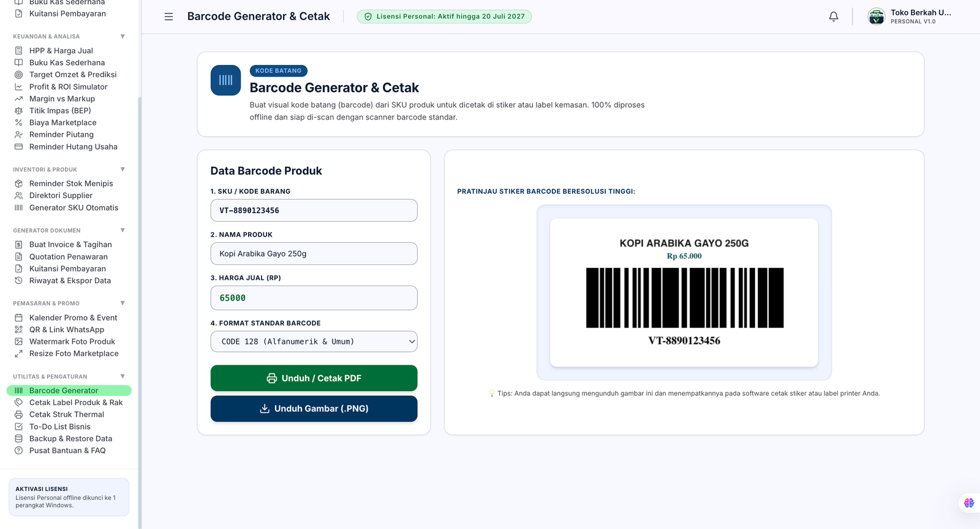The height and width of the screenshot is (529, 980).
Task: Collapse the Utilitas & Pengaturan section
Action: point(123,376)
